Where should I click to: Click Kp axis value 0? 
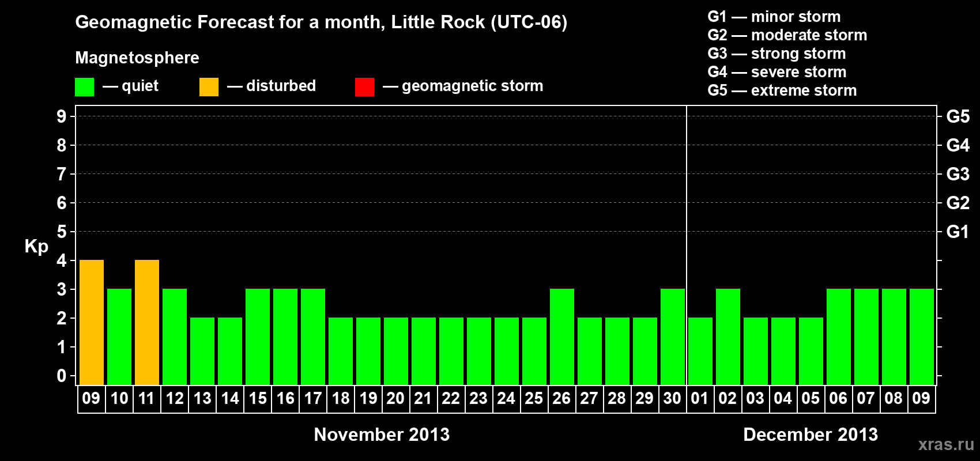pos(62,376)
